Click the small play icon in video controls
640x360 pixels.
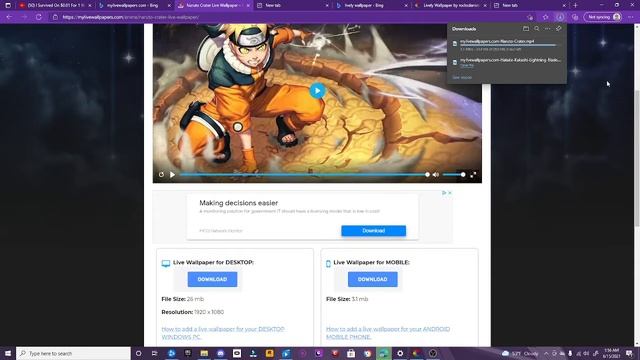tap(172, 175)
